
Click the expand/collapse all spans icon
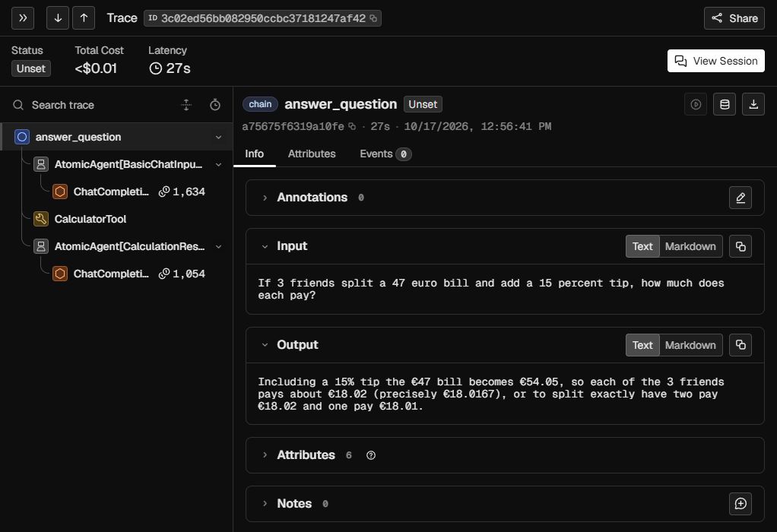coord(186,105)
